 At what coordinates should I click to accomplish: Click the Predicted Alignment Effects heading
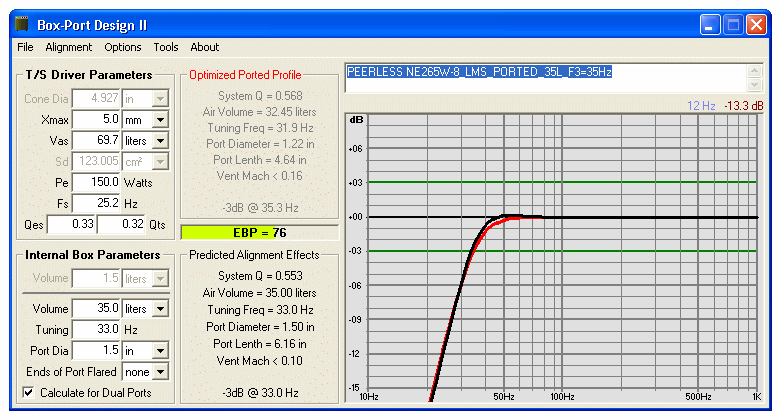pyautogui.click(x=254, y=255)
